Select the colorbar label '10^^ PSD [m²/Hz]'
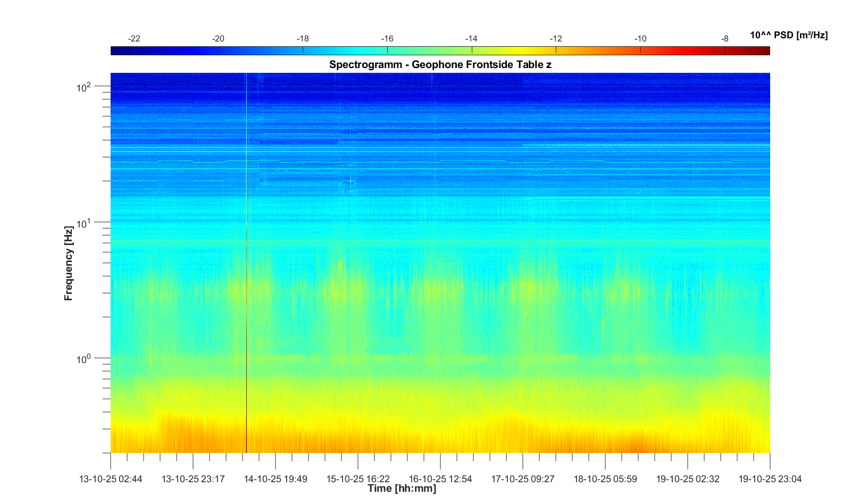 (x=788, y=36)
